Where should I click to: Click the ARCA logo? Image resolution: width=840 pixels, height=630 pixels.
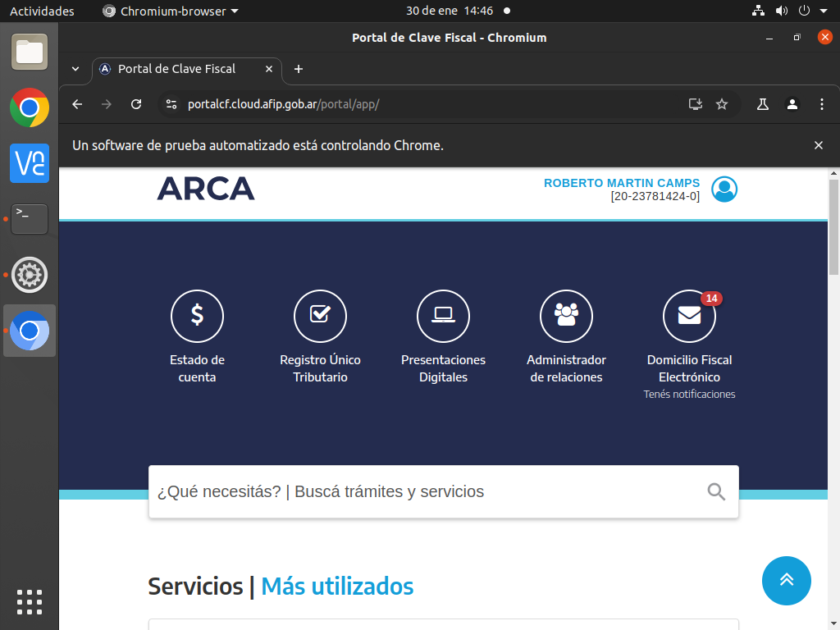coord(206,189)
